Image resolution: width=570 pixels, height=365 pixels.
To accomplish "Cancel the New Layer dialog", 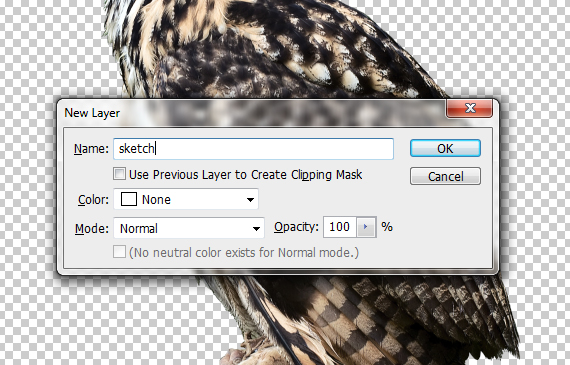I will pos(445,176).
